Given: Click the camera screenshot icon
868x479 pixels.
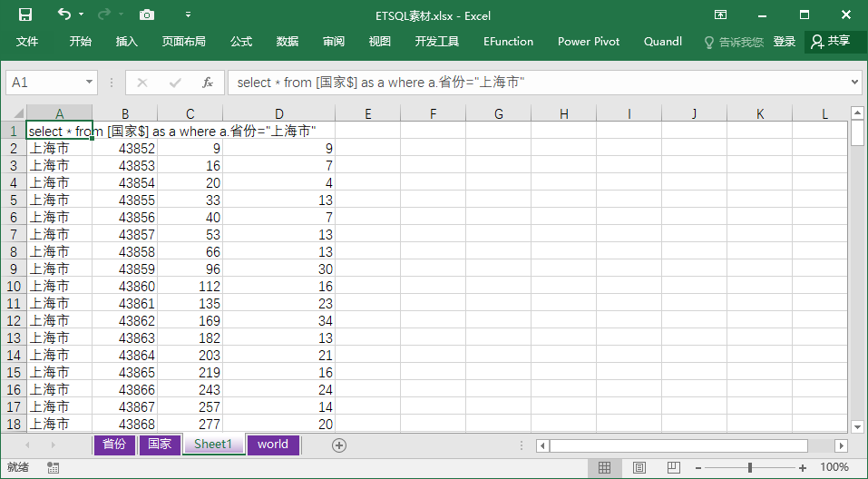Looking at the screenshot, I should 146,15.
